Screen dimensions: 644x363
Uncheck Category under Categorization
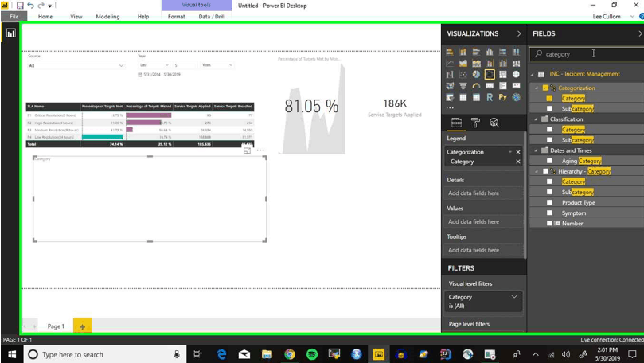pos(549,98)
